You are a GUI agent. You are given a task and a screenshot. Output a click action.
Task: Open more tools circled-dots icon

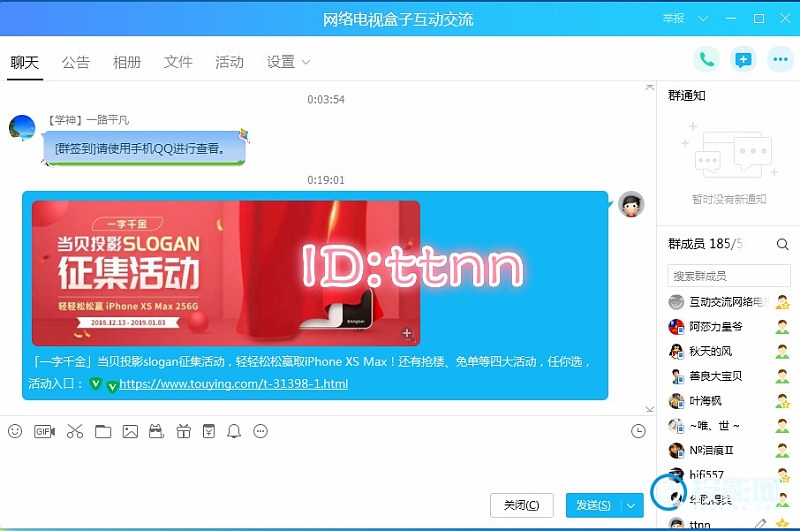point(260,432)
